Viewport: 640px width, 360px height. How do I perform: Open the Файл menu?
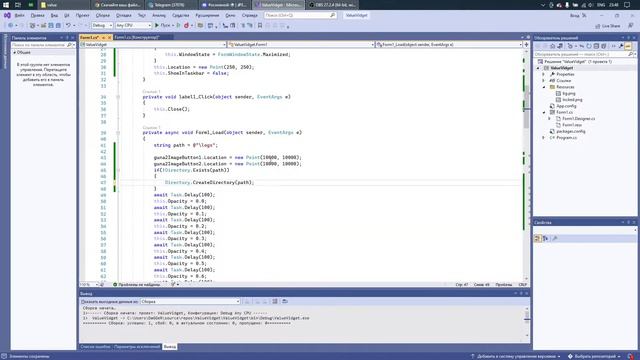(x=19, y=15)
